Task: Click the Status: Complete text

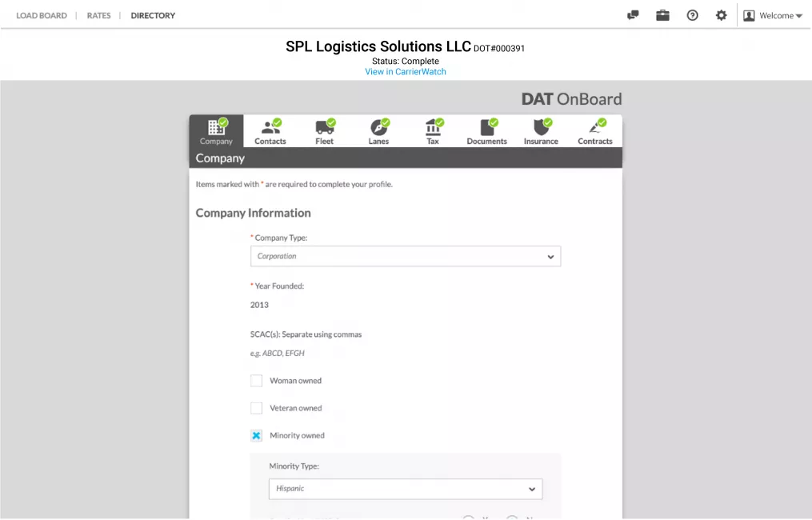Action: (406, 61)
